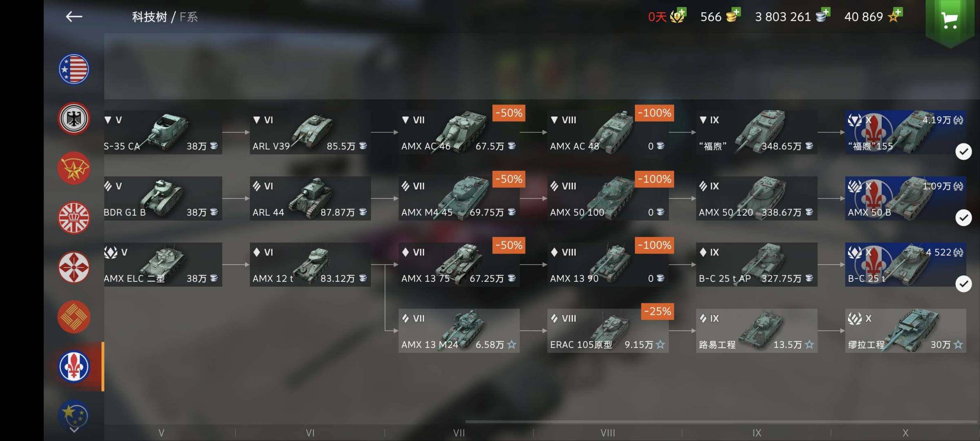The height and width of the screenshot is (441, 980).
Task: Toggle the checkmark on AMX 50 B
Action: [x=964, y=218]
